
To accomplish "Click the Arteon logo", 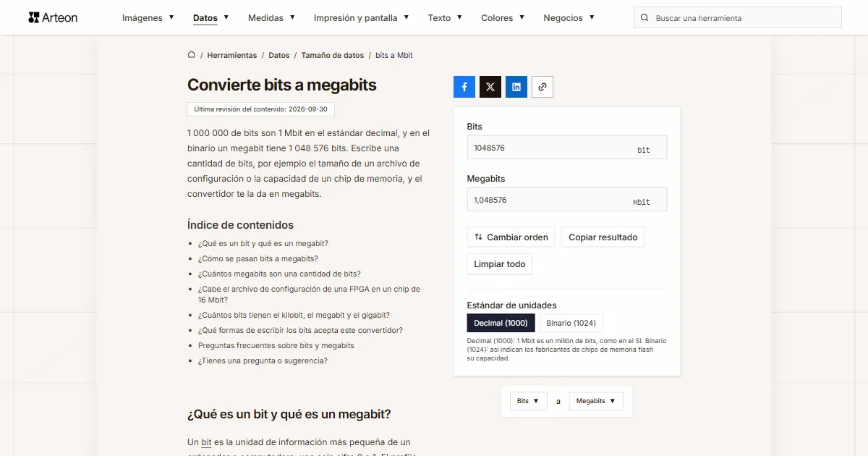I will [53, 17].
